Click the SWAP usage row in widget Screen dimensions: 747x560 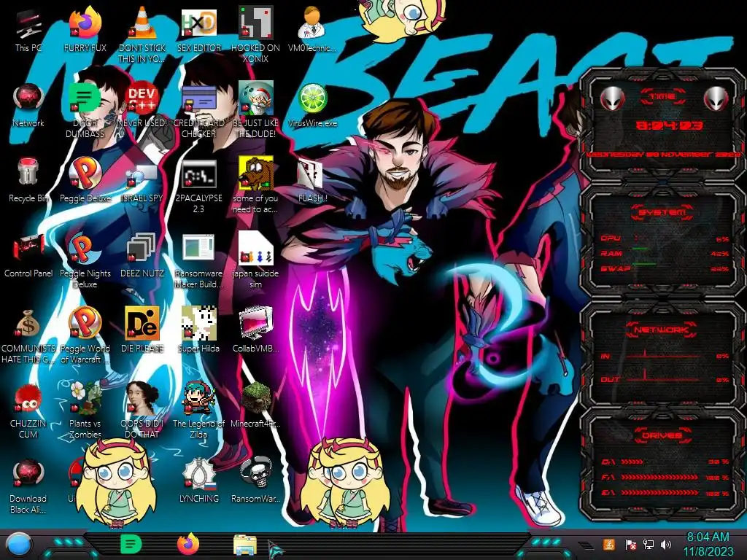point(665,268)
